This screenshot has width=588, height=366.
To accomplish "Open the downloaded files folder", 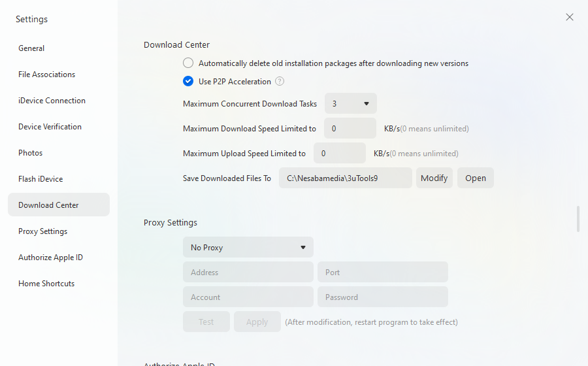I will tap(475, 178).
